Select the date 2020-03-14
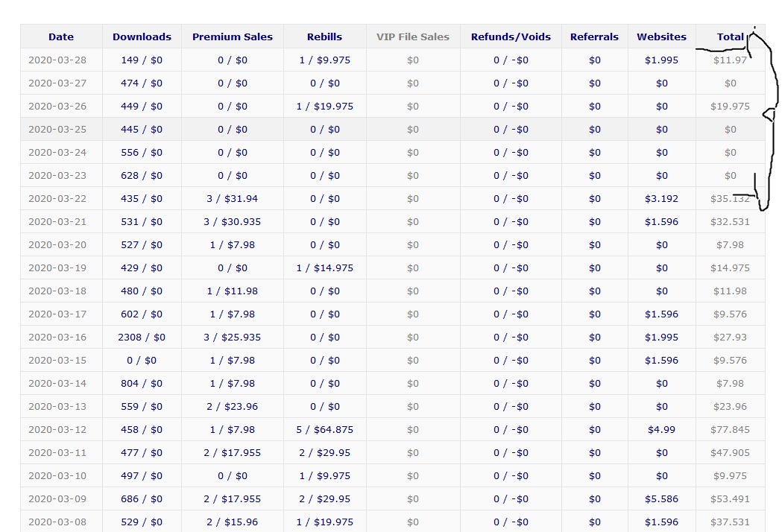The image size is (782, 532). click(57, 384)
